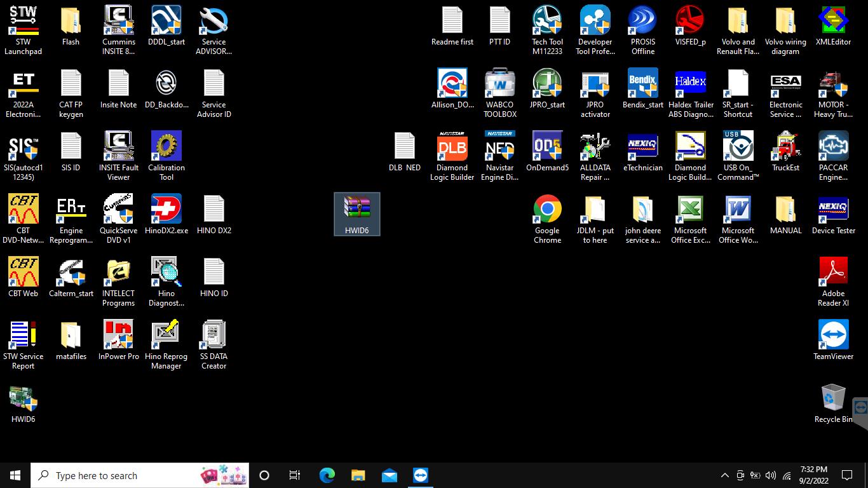The height and width of the screenshot is (488, 868).
Task: Open Adobe Reader XI from the desktop
Action: point(834,282)
